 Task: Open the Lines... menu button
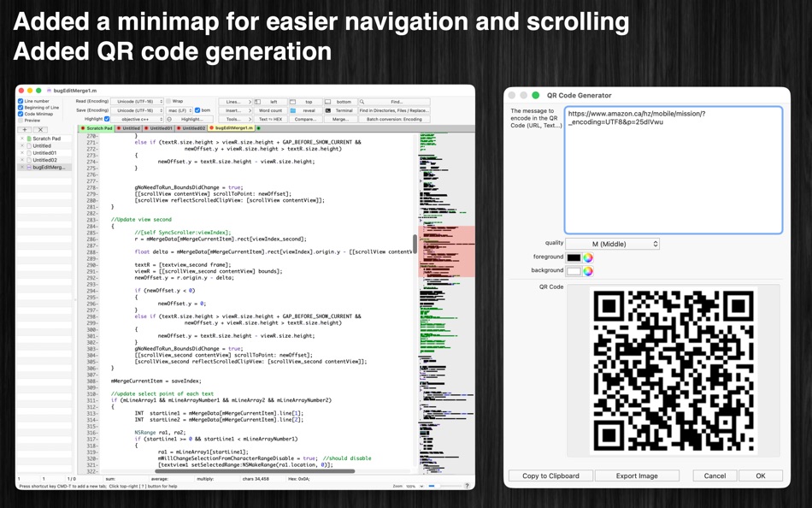234,102
